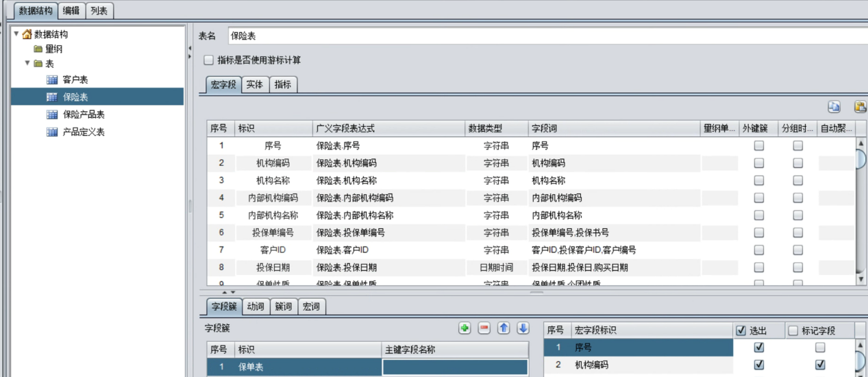Select 保险产品表 in the tree
The image size is (868, 377).
84,114
